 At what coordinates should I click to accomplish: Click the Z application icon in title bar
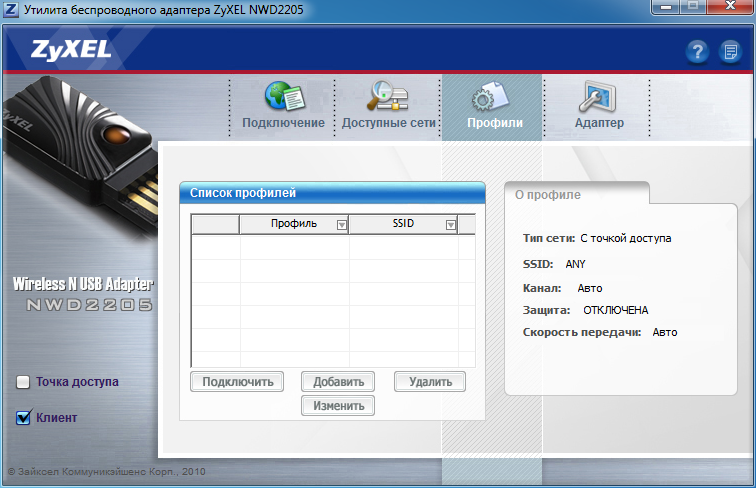point(11,9)
